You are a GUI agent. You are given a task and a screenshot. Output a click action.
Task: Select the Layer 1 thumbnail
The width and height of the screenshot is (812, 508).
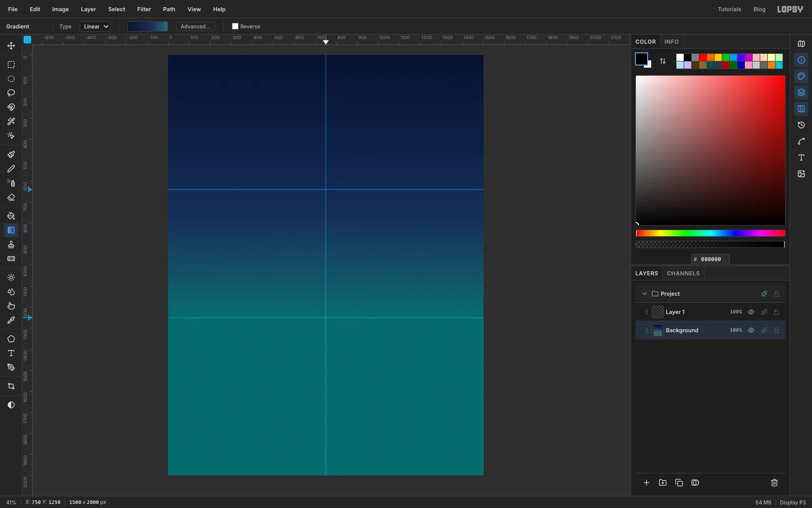pos(658,312)
